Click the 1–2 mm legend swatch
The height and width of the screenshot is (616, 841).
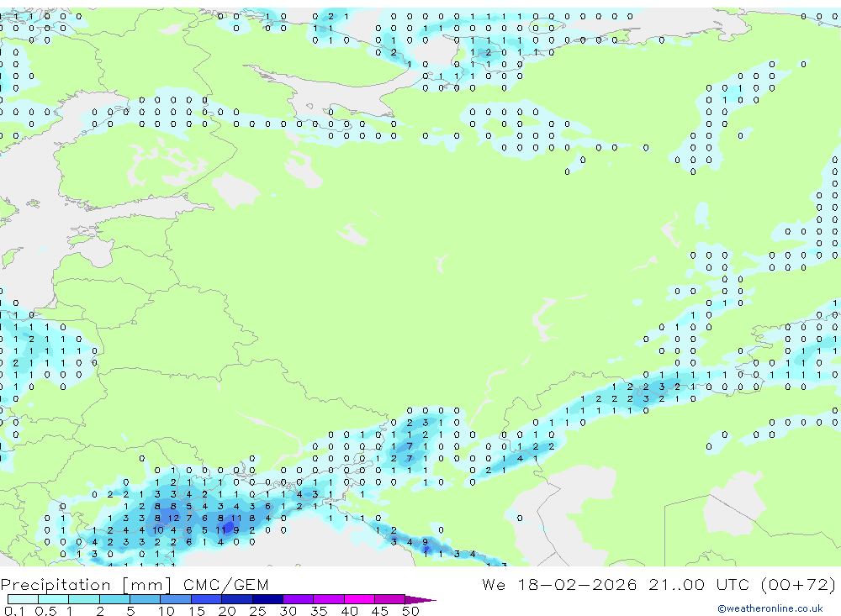(83, 599)
